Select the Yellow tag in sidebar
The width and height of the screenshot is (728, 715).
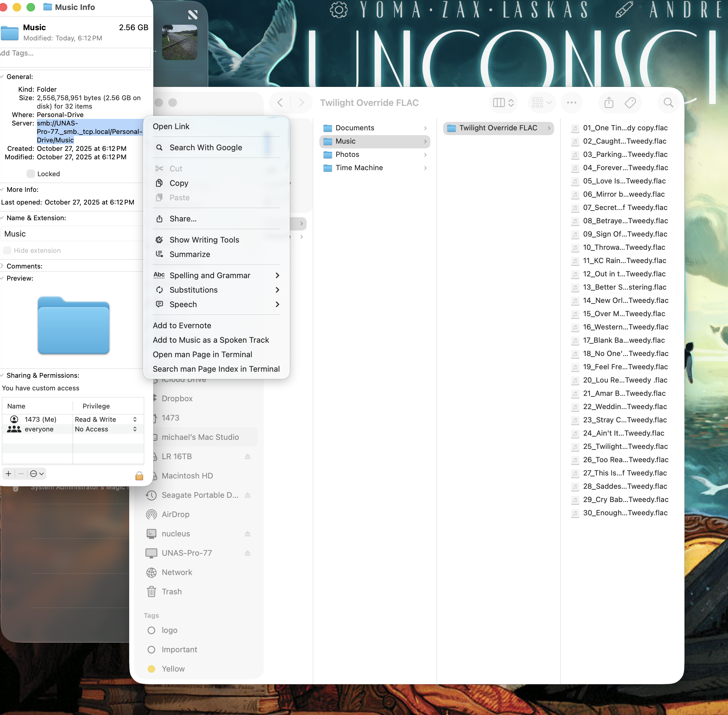click(173, 669)
